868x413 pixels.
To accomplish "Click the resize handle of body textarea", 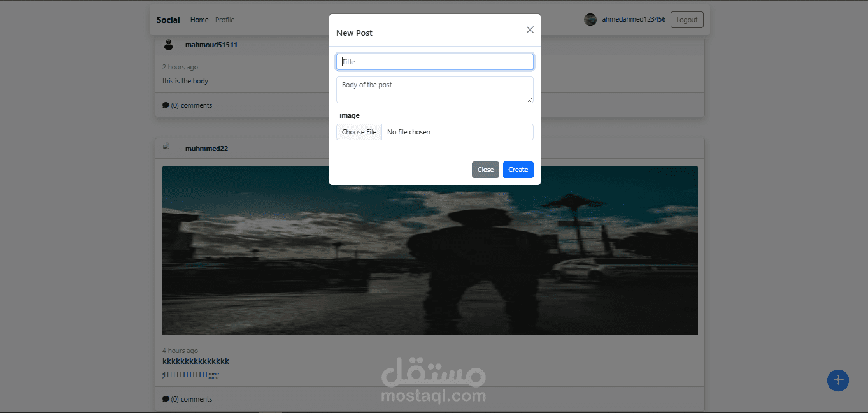I will pyautogui.click(x=530, y=99).
